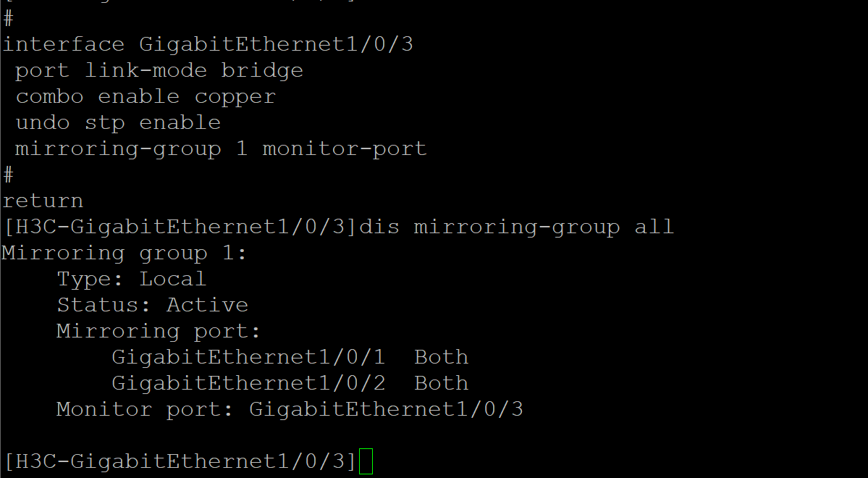Click 'Both' next to GigabitEthernet1/0/1
Viewport: 868px width, 478px height.
(442, 357)
